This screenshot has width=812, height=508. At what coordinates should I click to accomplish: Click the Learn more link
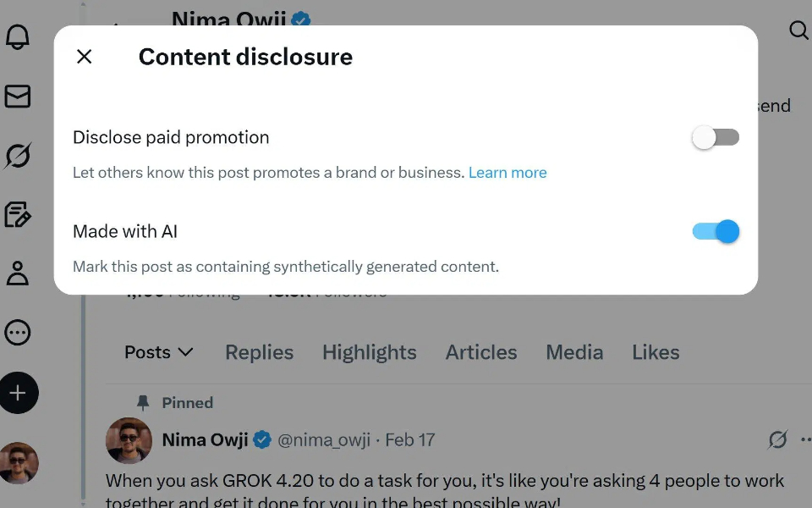[x=507, y=173]
